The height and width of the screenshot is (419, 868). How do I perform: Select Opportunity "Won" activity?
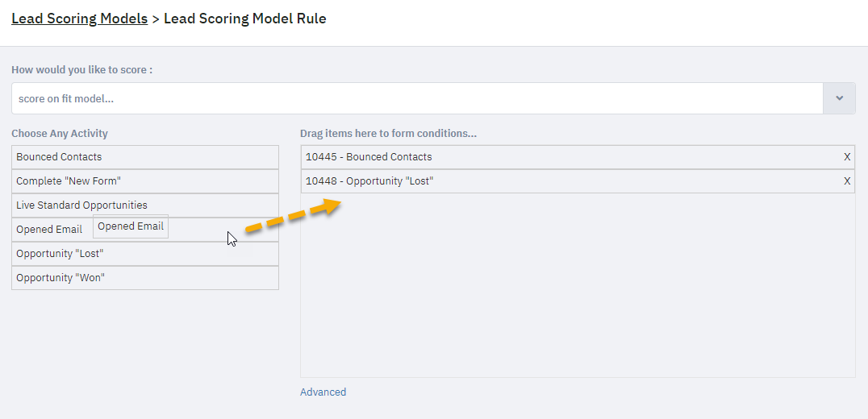click(145, 277)
